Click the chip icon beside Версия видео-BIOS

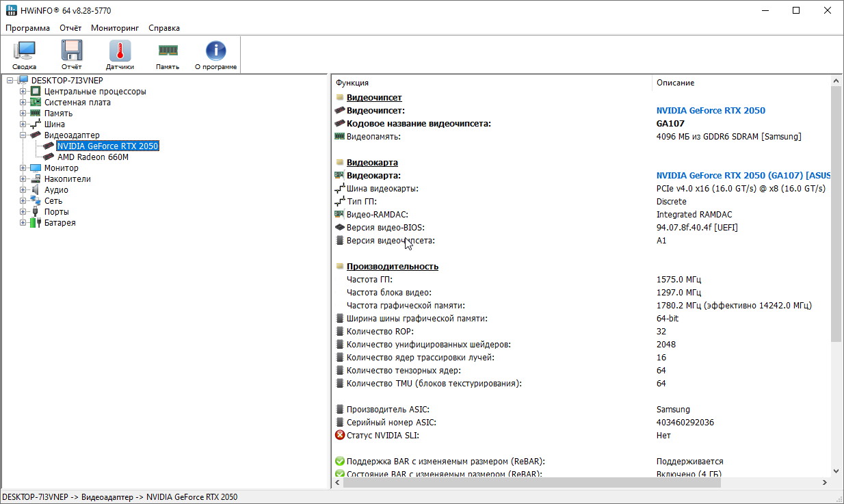tap(339, 227)
